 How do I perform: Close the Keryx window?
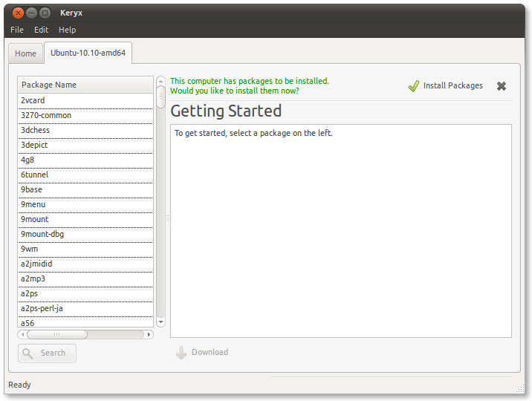(x=18, y=13)
